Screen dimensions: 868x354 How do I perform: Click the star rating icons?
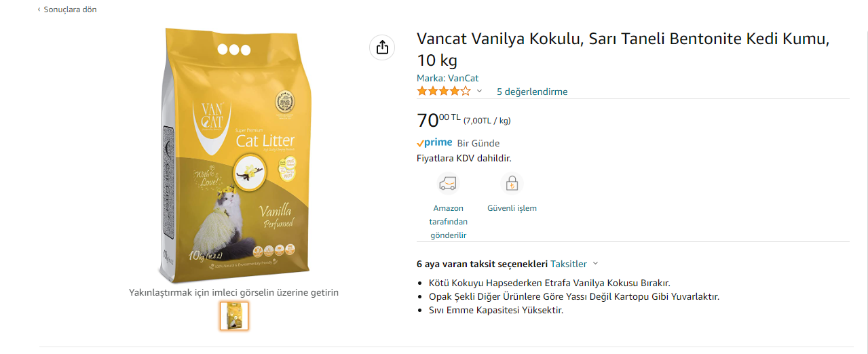(443, 91)
